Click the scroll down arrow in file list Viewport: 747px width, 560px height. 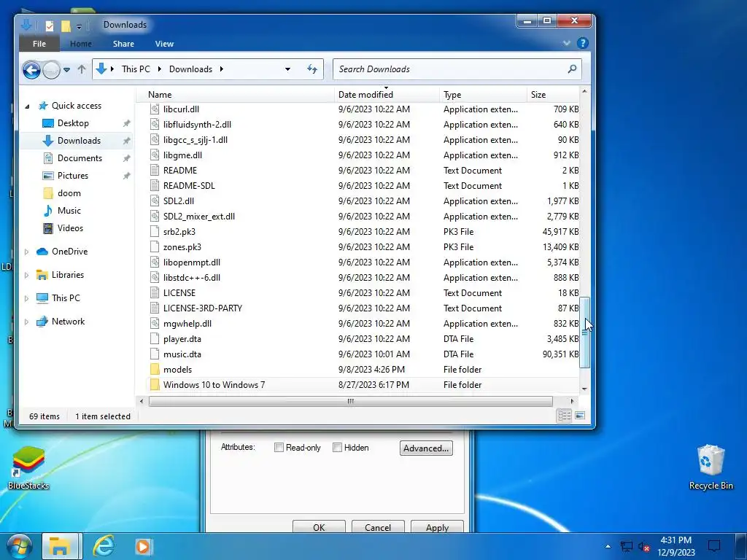[584, 389]
